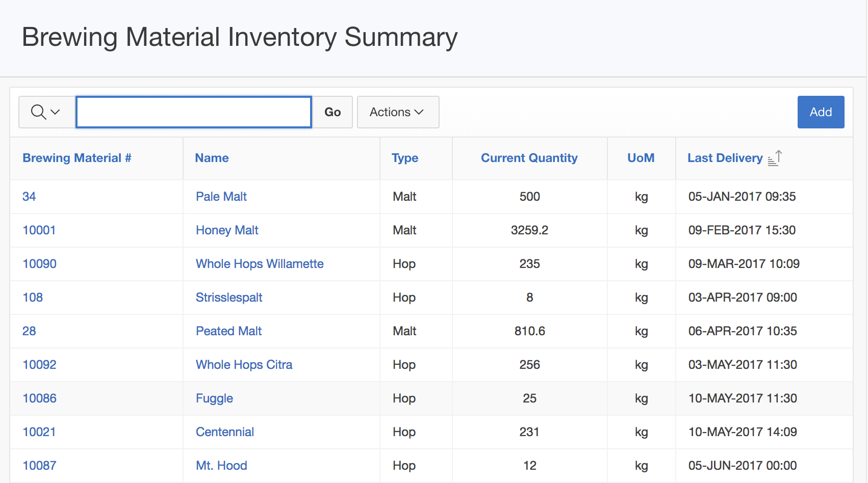Open Name column header options
The width and height of the screenshot is (868, 483).
212,158
